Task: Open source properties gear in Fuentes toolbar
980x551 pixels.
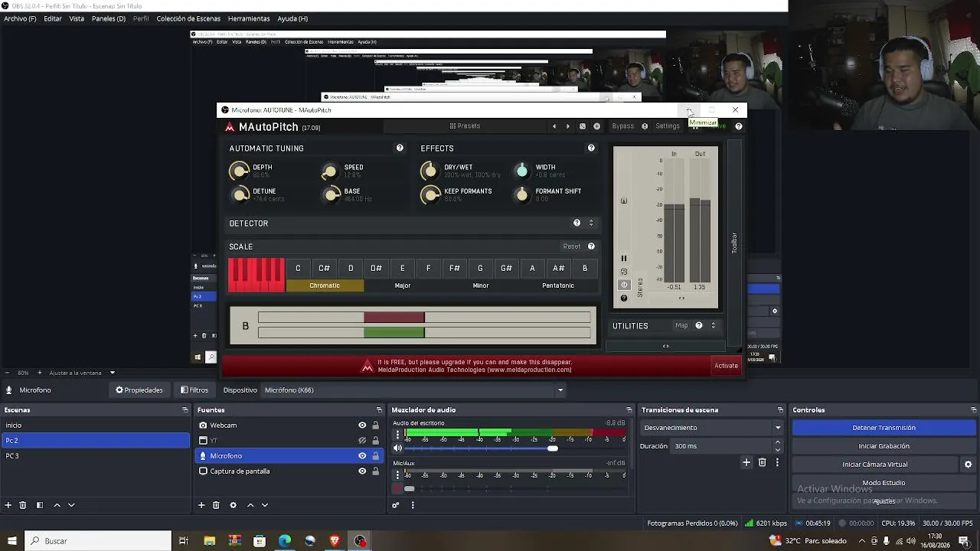Action: click(234, 505)
